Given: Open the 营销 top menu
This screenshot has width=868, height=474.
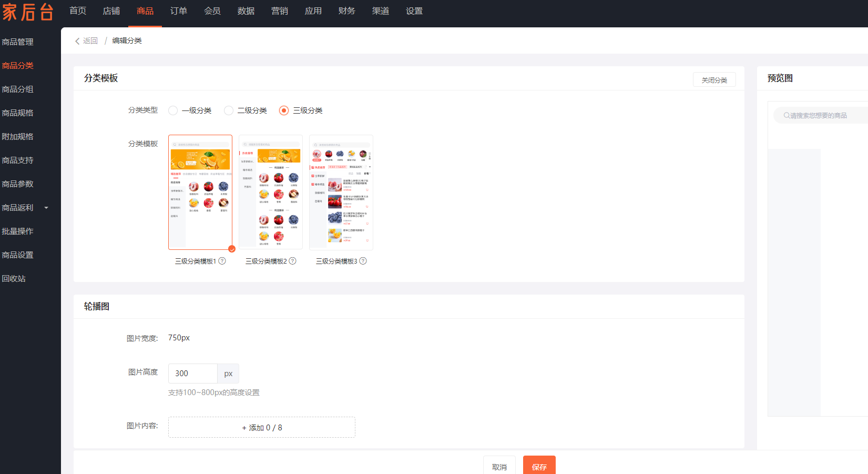Looking at the screenshot, I should pos(280,11).
